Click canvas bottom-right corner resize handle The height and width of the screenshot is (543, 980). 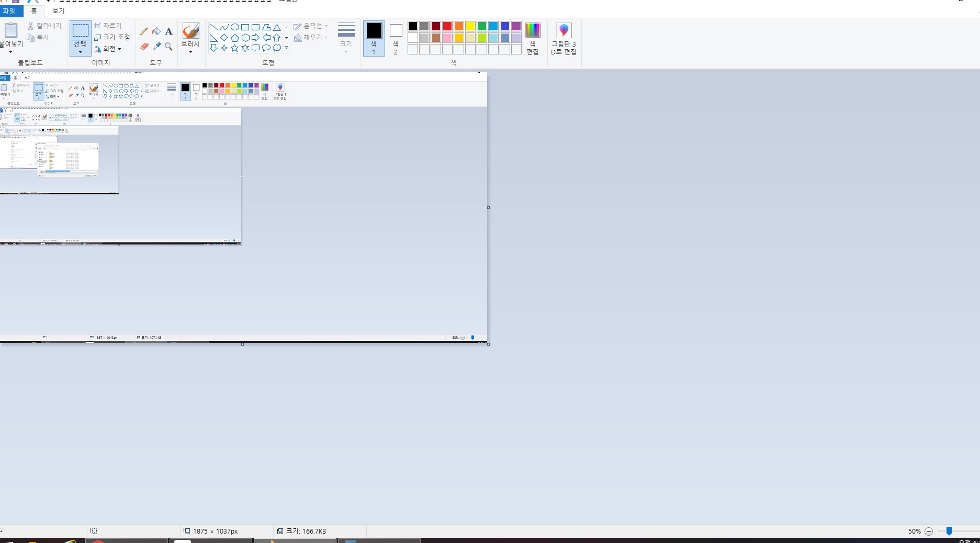tap(488, 344)
